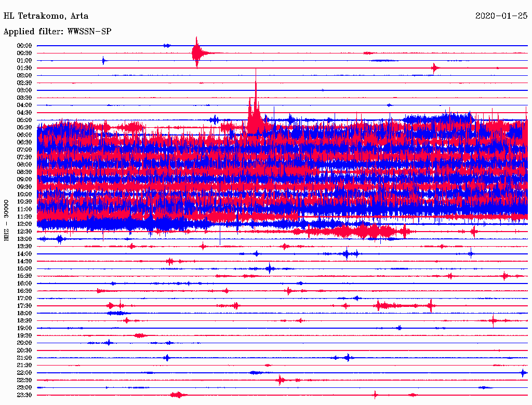Click the 23:30 time label
The image size is (532, 405).
pyautogui.click(x=24, y=395)
